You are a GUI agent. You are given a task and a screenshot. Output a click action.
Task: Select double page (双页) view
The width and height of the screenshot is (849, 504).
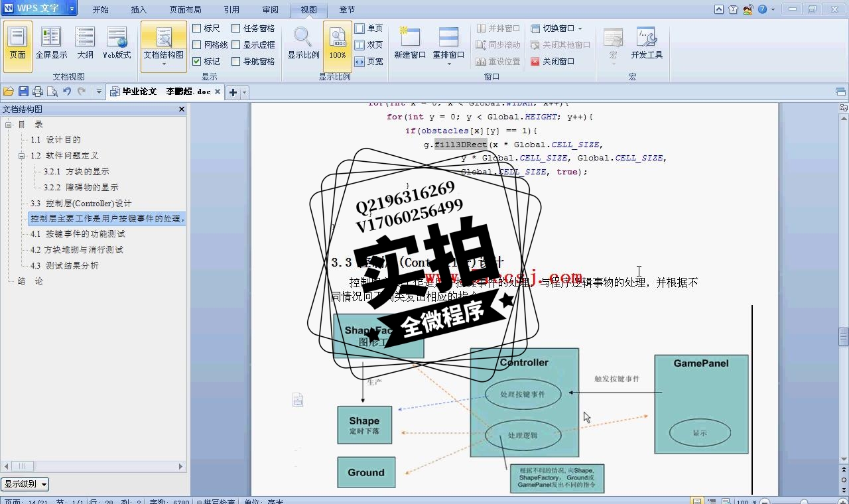tap(369, 45)
